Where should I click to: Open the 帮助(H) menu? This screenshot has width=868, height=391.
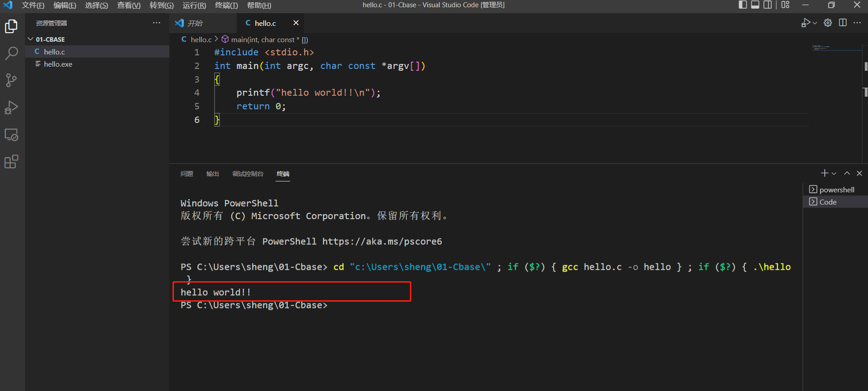(x=259, y=5)
